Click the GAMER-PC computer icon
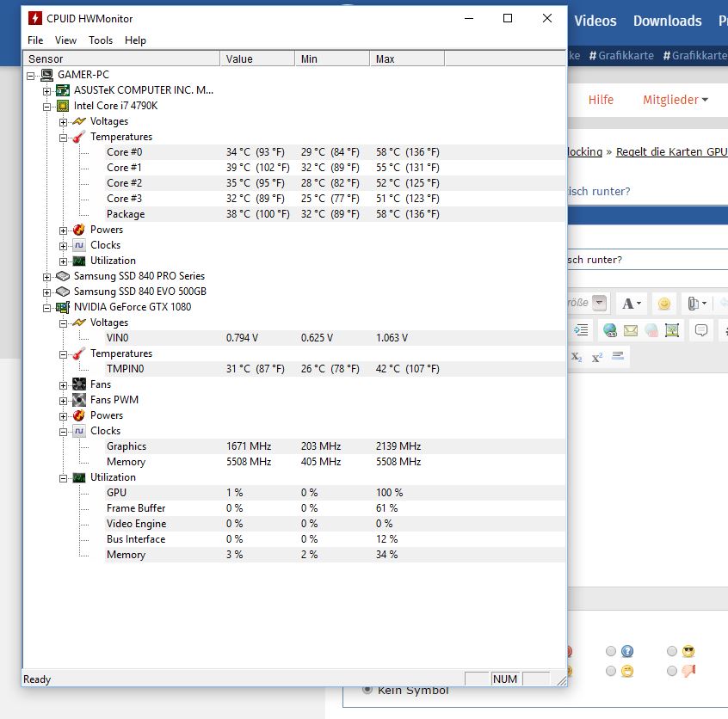This screenshot has height=719, width=728. (x=46, y=75)
